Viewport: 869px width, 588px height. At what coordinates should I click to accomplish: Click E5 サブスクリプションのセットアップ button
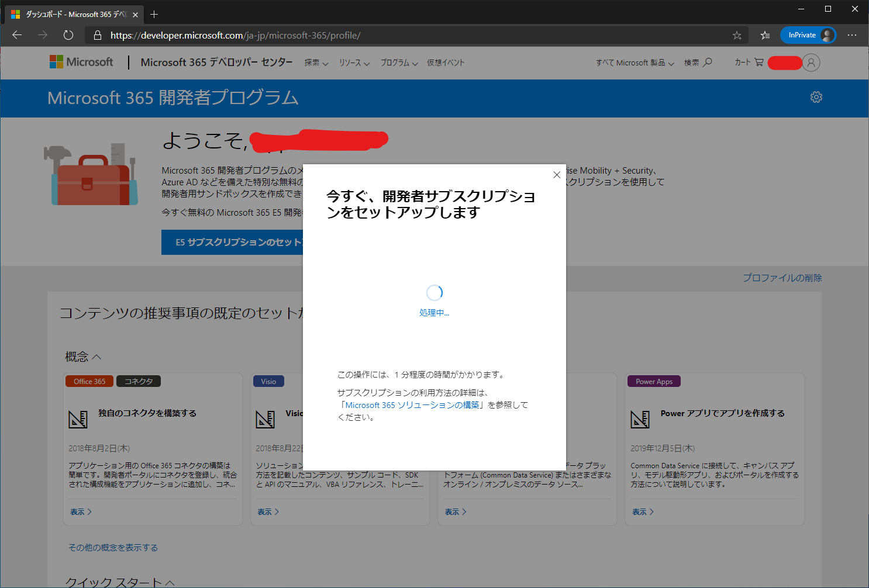(232, 242)
